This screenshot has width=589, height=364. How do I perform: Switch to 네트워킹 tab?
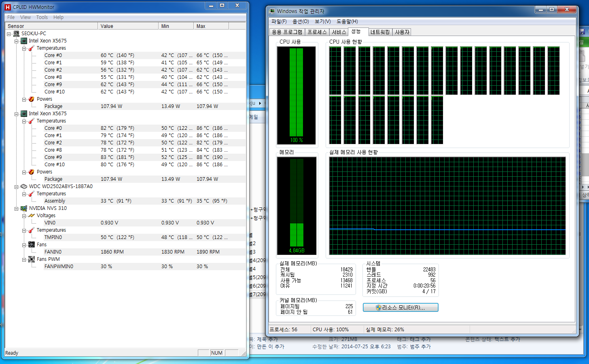coord(380,32)
